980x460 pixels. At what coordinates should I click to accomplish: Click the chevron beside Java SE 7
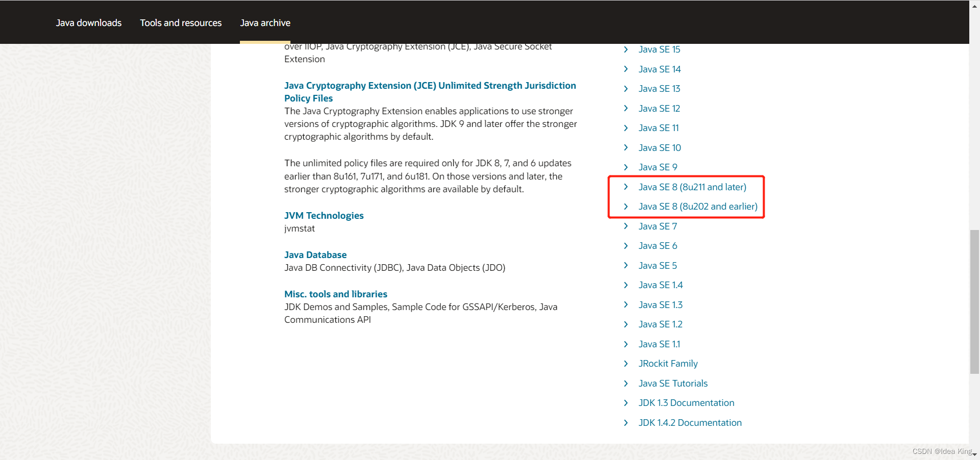(626, 226)
